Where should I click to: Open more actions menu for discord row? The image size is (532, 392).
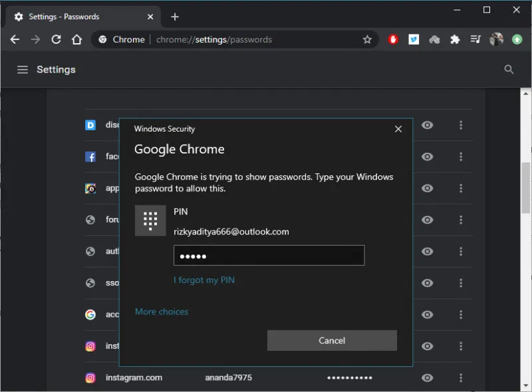pos(461,125)
